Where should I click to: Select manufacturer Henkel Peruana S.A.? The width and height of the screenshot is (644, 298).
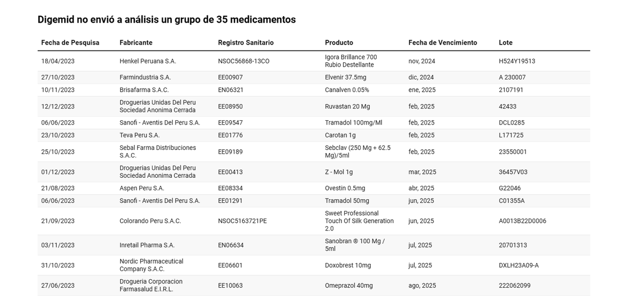tap(148, 61)
